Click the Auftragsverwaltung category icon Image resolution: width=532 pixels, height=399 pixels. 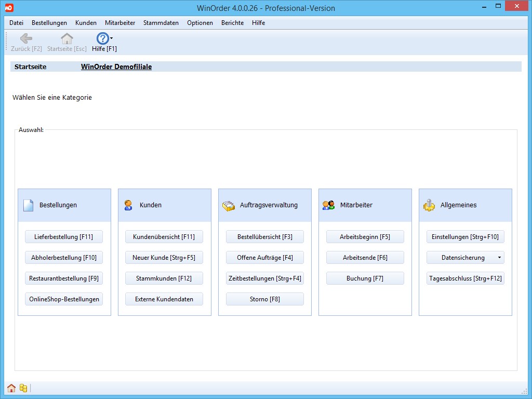[x=229, y=205]
